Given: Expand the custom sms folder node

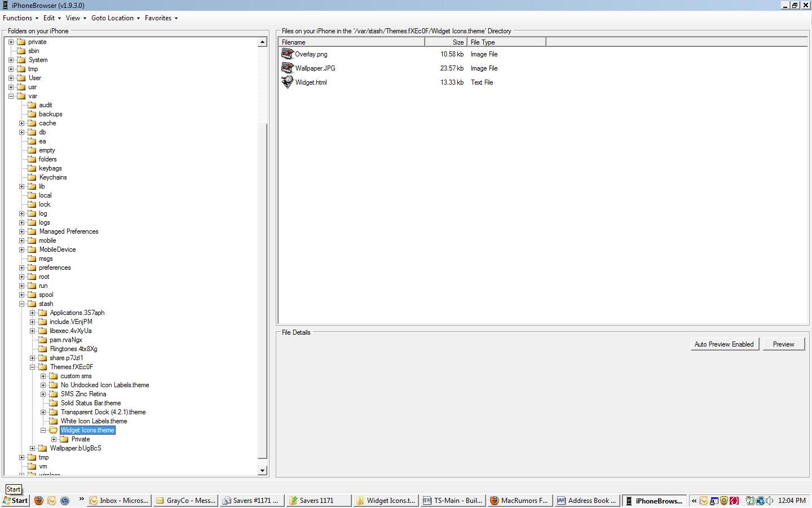Looking at the screenshot, I should pos(43,376).
